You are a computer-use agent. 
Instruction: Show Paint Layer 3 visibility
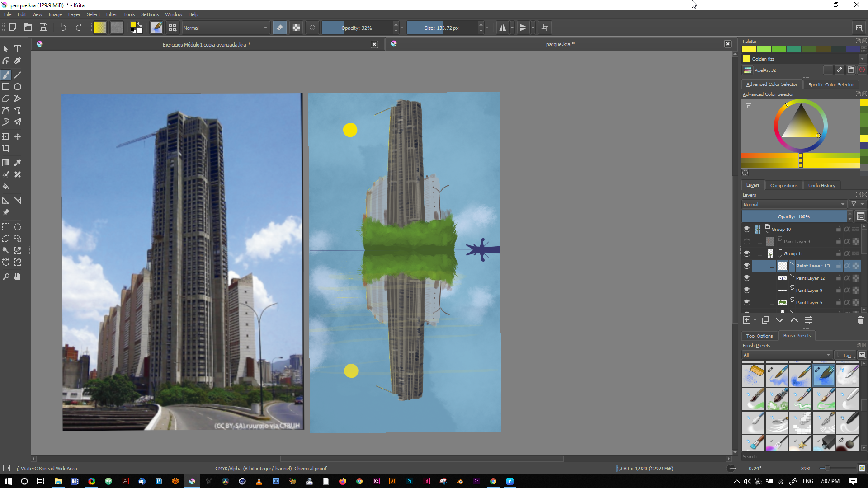click(x=747, y=241)
